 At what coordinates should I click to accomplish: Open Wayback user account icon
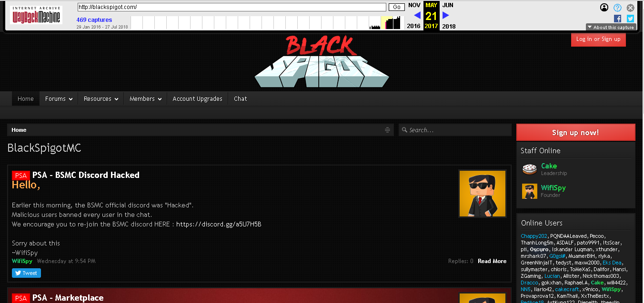coord(604,8)
